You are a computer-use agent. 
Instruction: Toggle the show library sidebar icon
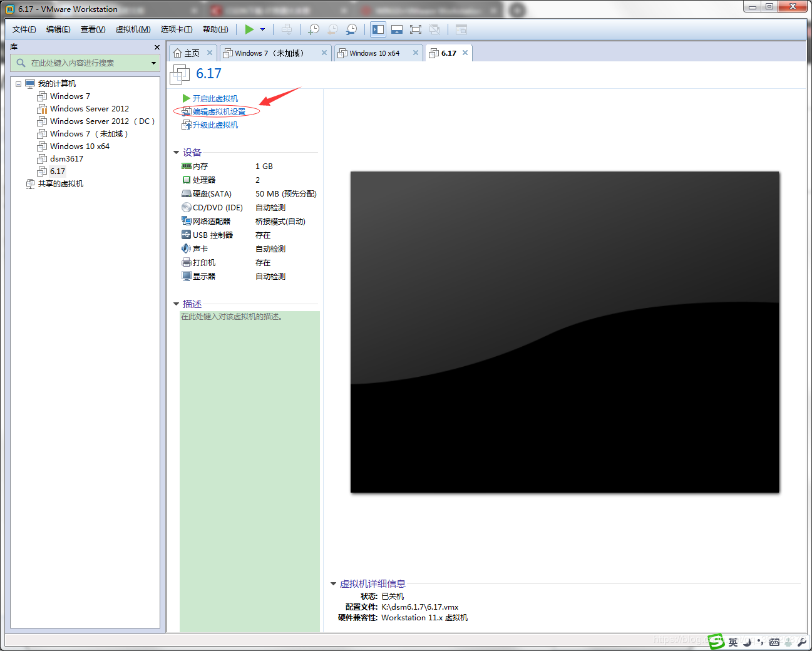pos(378,29)
